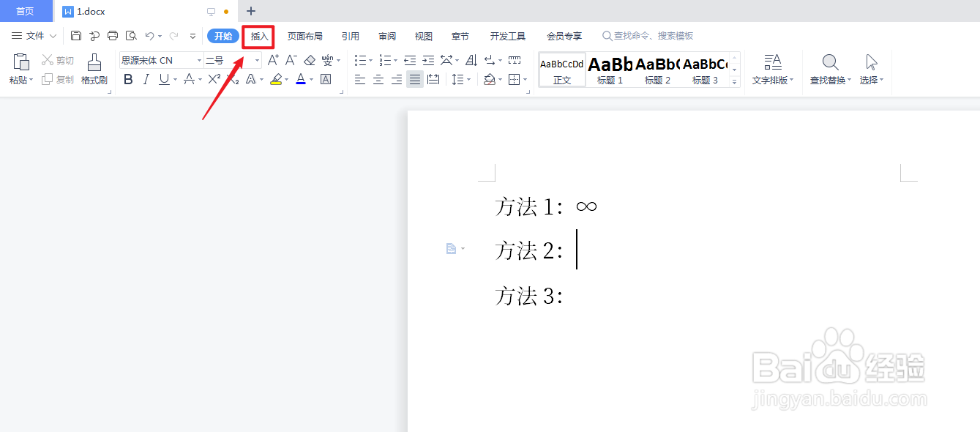Click the clear formatting eraser icon
This screenshot has width=980, height=432.
(x=310, y=60)
